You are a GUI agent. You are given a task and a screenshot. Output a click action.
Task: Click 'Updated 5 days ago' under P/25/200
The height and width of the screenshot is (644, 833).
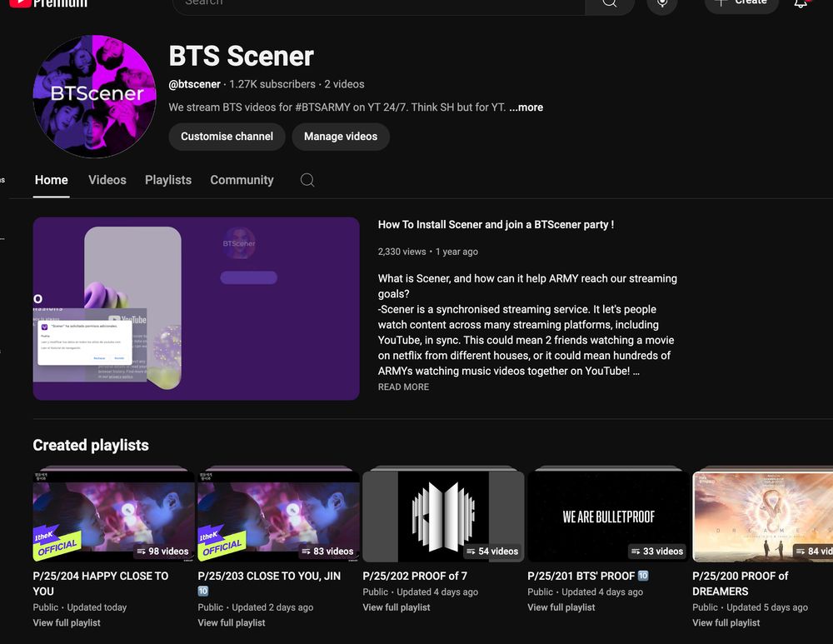[x=767, y=607]
